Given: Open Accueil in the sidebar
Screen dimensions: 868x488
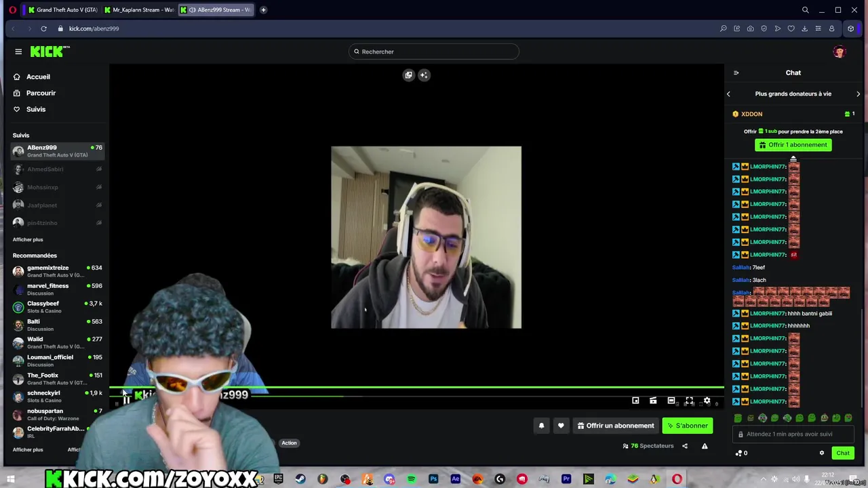Looking at the screenshot, I should point(38,77).
